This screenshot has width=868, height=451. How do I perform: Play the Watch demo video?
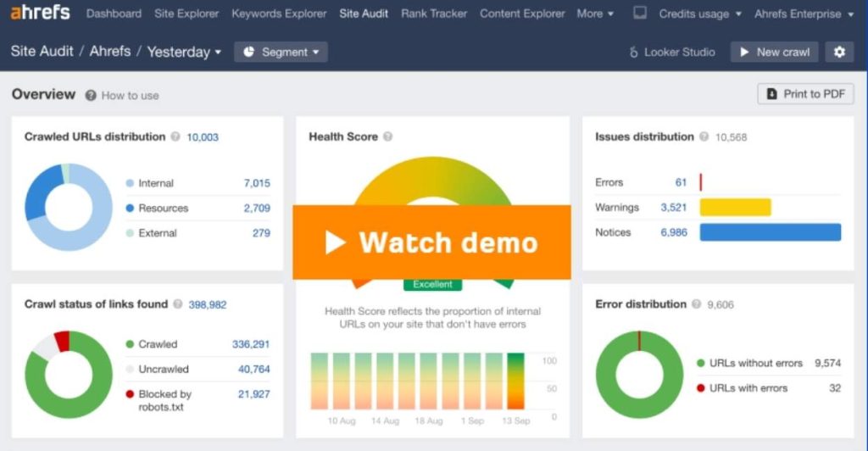[431, 242]
